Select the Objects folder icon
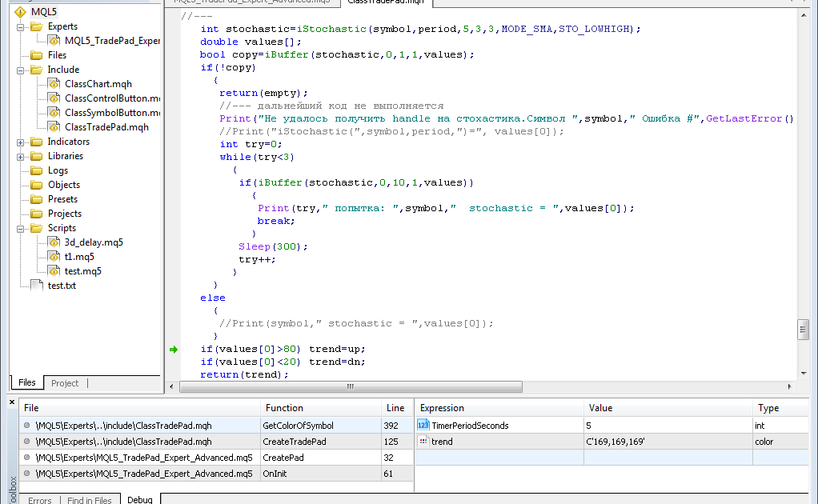 tap(37, 185)
